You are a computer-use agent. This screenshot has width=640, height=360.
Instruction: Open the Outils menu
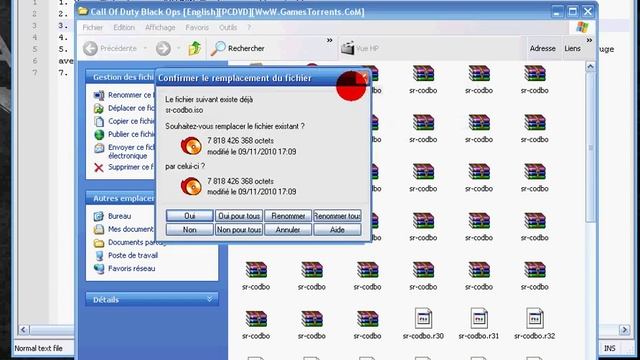[228, 27]
